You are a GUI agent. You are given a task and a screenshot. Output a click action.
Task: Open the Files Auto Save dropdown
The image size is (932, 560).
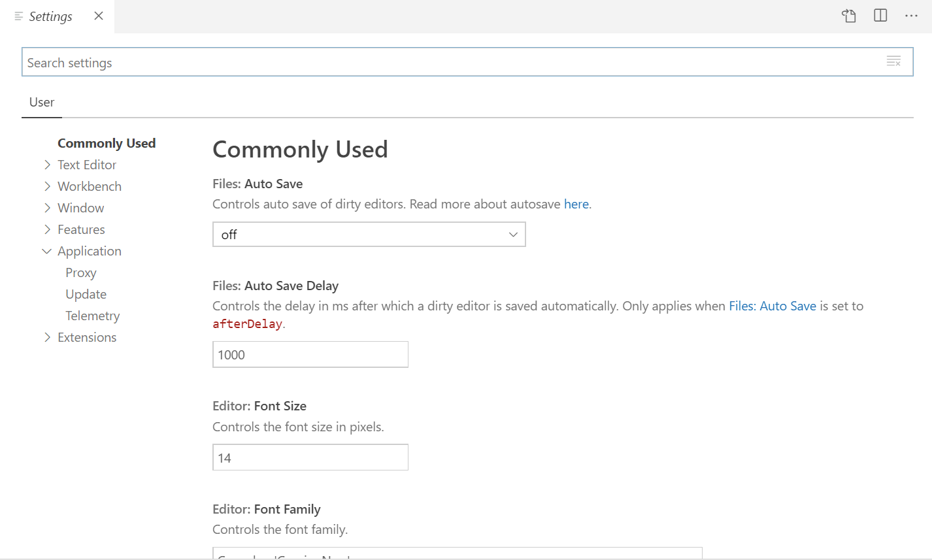point(369,235)
